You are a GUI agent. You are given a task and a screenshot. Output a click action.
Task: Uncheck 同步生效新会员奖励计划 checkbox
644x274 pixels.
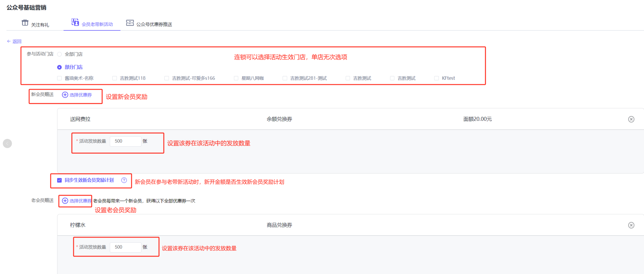point(59,180)
